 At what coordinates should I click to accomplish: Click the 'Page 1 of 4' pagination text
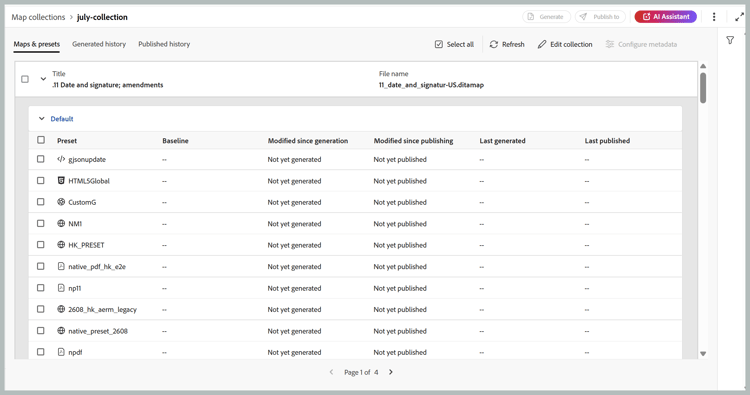click(361, 372)
